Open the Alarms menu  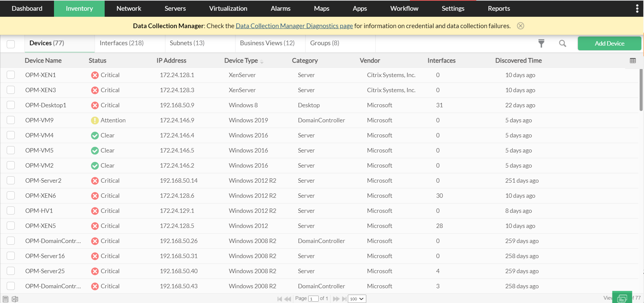[x=280, y=8]
